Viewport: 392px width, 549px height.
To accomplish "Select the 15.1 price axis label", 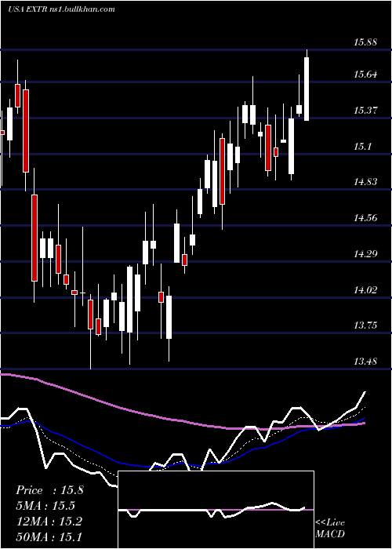I will coord(362,147).
